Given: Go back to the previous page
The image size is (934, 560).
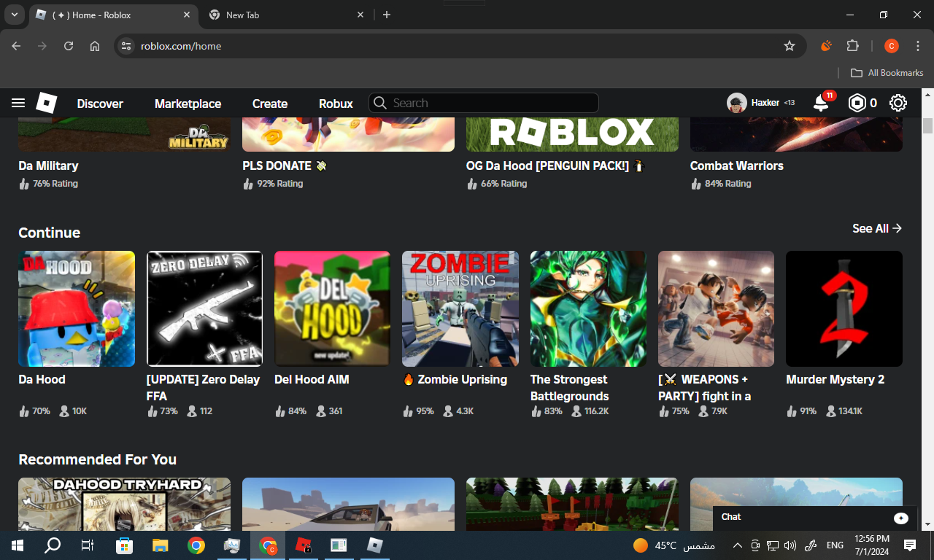Looking at the screenshot, I should click(x=16, y=46).
